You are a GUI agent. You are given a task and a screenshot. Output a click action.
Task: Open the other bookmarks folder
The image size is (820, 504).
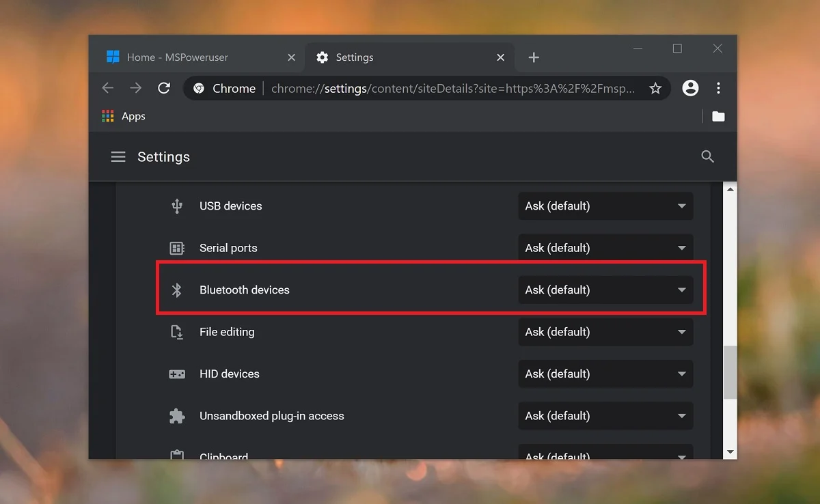(x=718, y=116)
